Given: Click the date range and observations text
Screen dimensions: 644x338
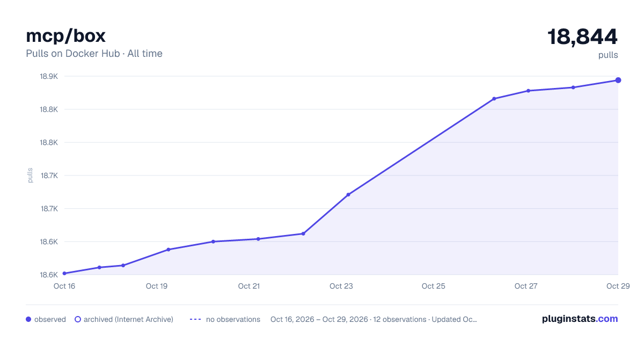Looking at the screenshot, I should click(x=374, y=319).
